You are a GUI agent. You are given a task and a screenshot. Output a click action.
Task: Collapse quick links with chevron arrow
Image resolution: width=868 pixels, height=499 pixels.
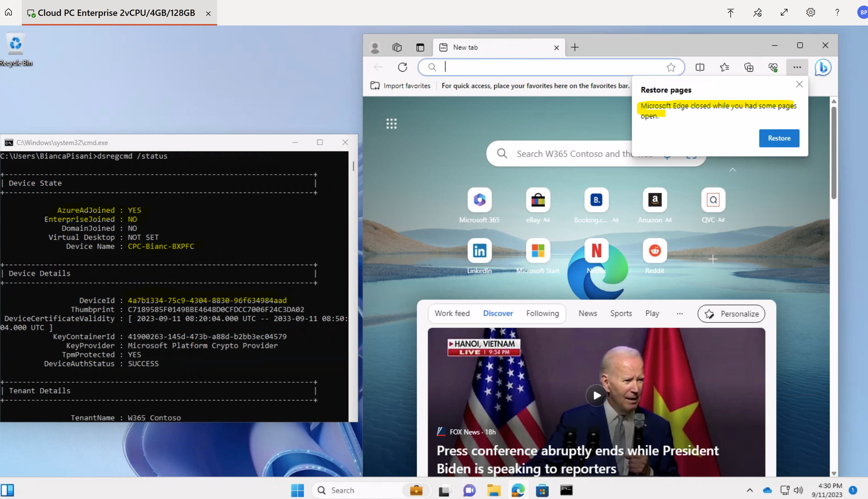(733, 170)
